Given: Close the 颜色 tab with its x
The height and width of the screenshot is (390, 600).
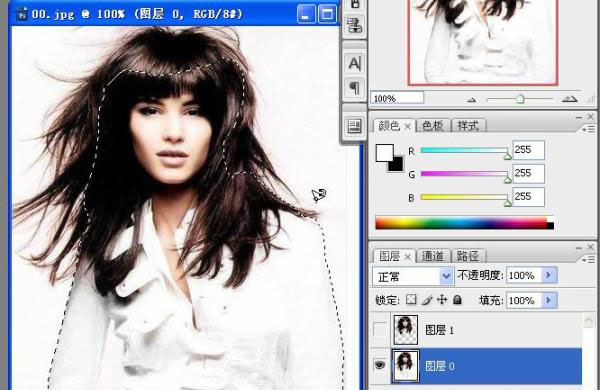Looking at the screenshot, I should [408, 127].
